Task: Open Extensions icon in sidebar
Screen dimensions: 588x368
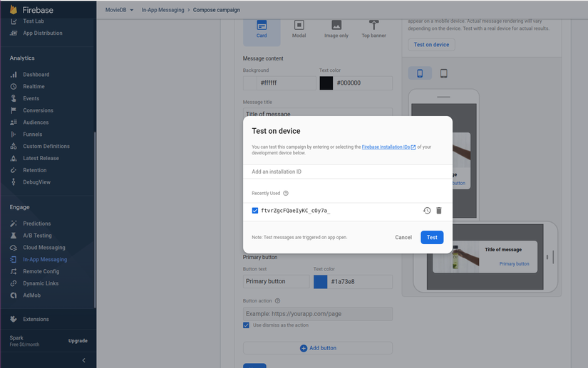Action: click(x=14, y=320)
